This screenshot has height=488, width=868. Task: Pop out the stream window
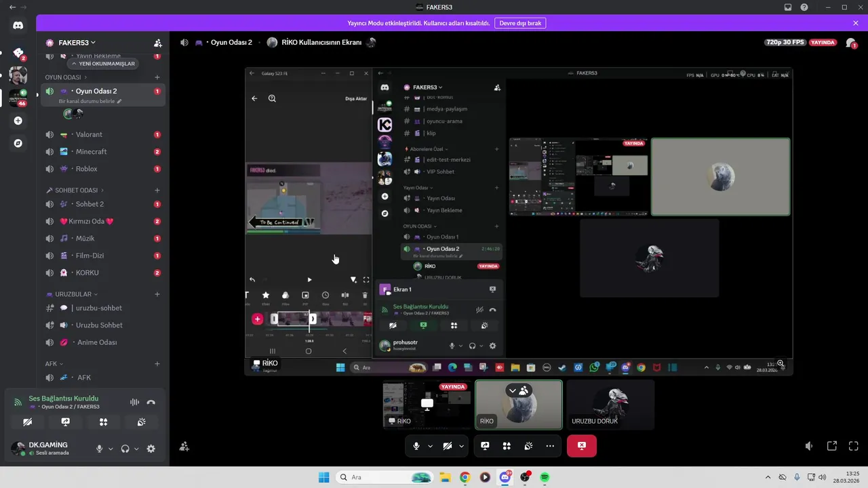click(x=831, y=446)
